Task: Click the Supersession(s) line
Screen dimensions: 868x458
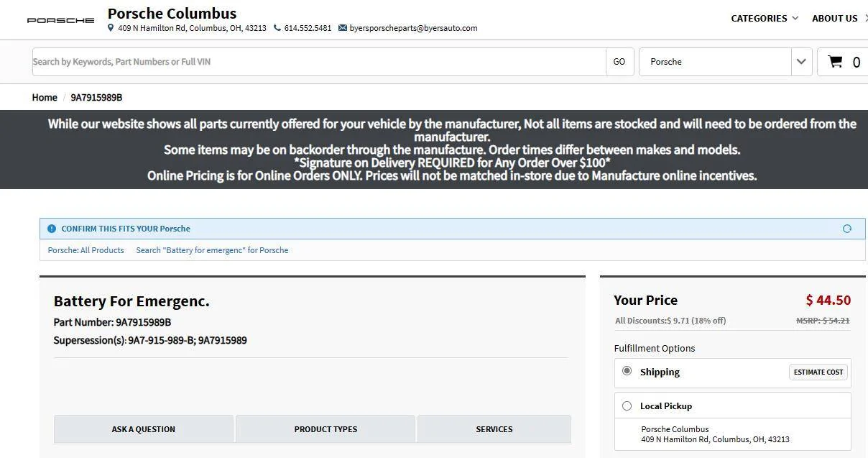Action: (x=150, y=340)
